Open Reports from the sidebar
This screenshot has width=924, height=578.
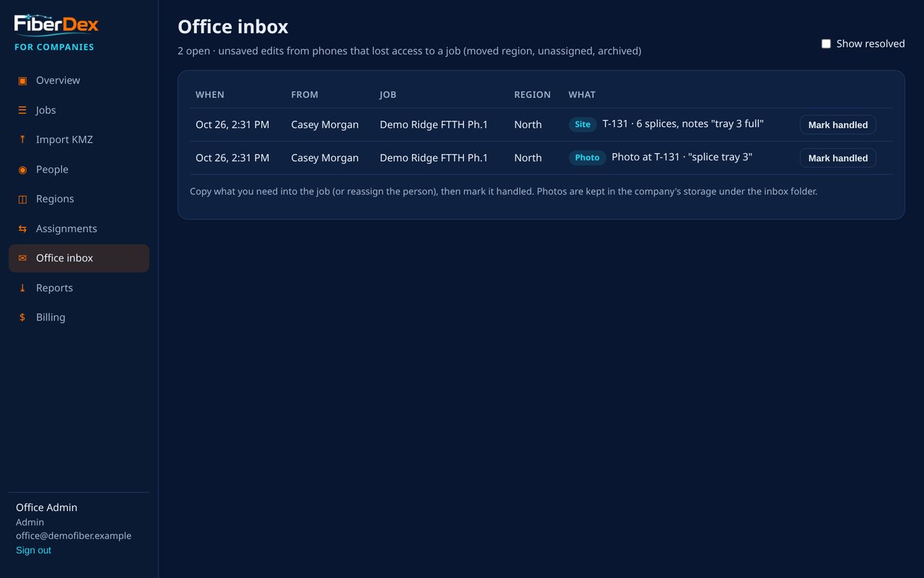[79, 288]
